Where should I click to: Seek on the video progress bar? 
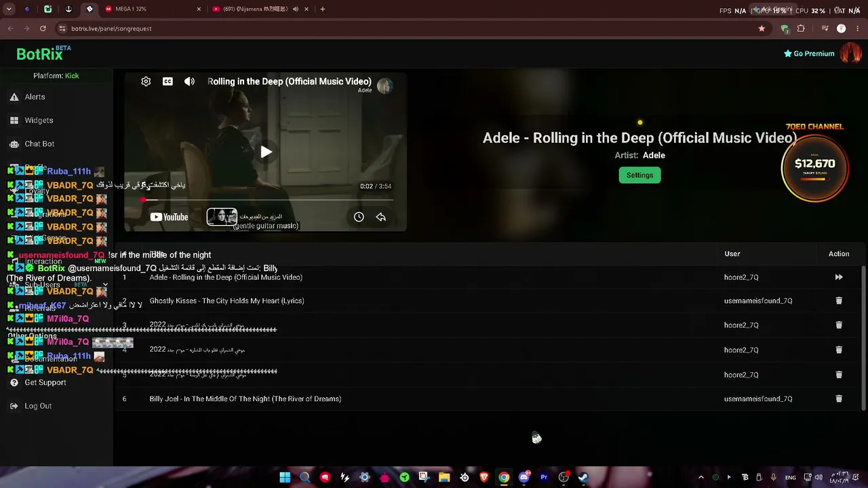pos(267,200)
